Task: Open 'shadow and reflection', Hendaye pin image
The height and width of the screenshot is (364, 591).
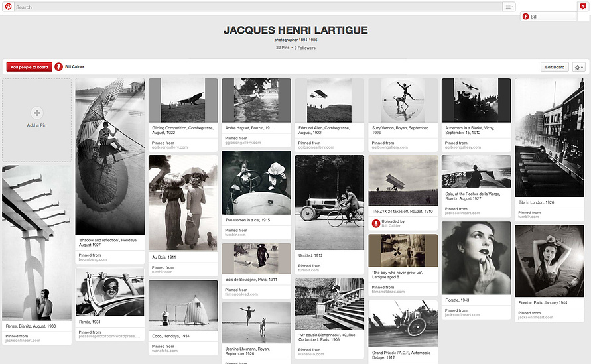Action: click(109, 156)
